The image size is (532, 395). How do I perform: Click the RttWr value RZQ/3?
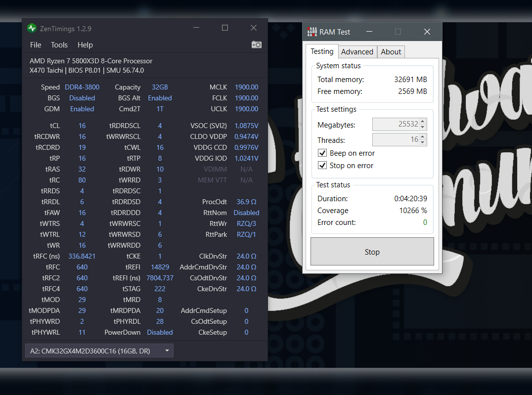click(x=246, y=223)
